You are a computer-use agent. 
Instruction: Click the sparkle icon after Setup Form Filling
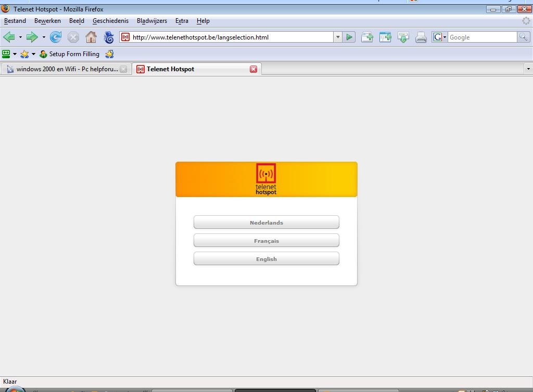(109, 54)
